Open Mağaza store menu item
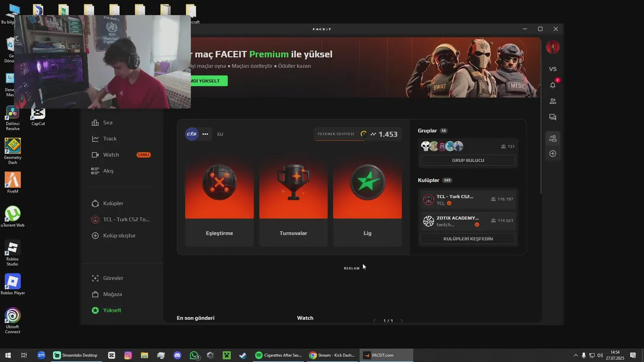Viewport: 644px width, 362px height. [113, 294]
